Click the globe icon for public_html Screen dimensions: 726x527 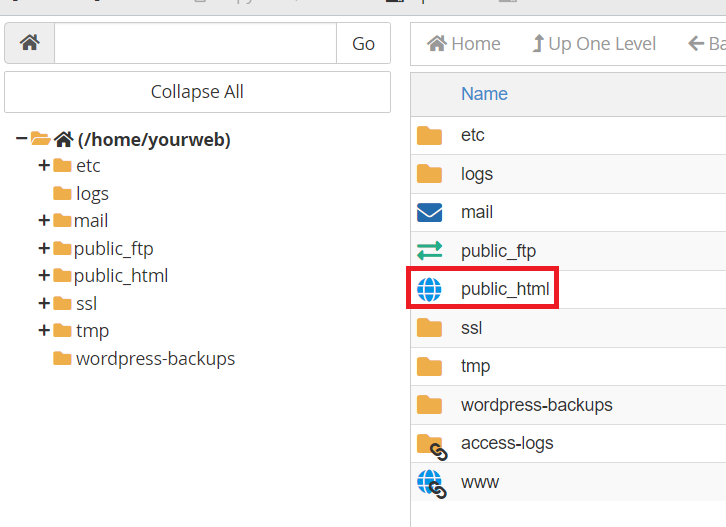429,290
